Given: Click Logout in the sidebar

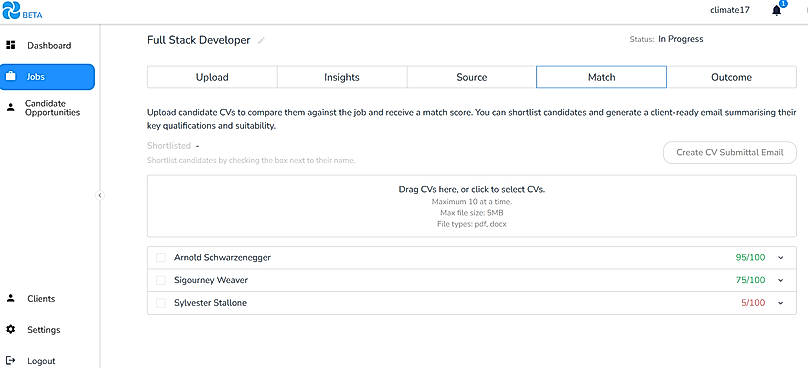Looking at the screenshot, I should 41,361.
